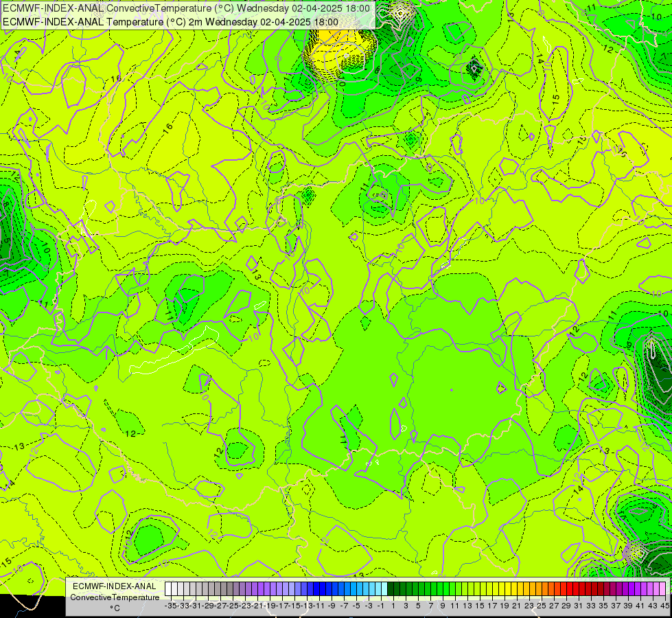Click the °C unit label in the legend

coord(115,608)
